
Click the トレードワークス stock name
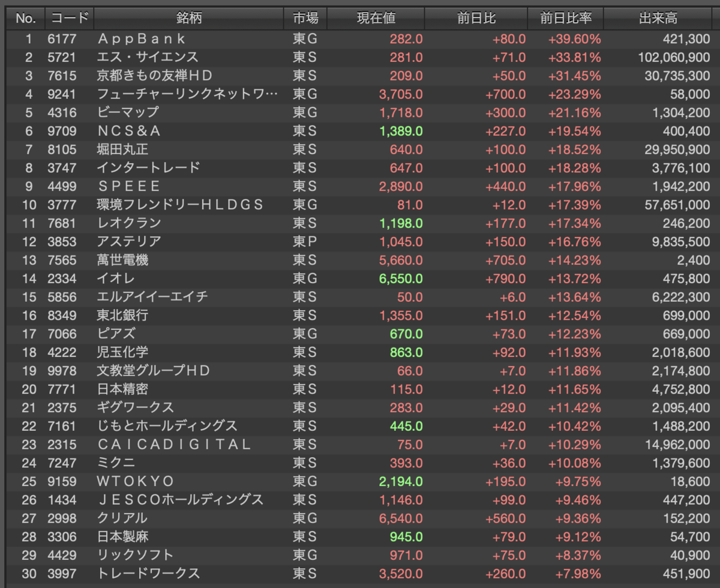[148, 573]
